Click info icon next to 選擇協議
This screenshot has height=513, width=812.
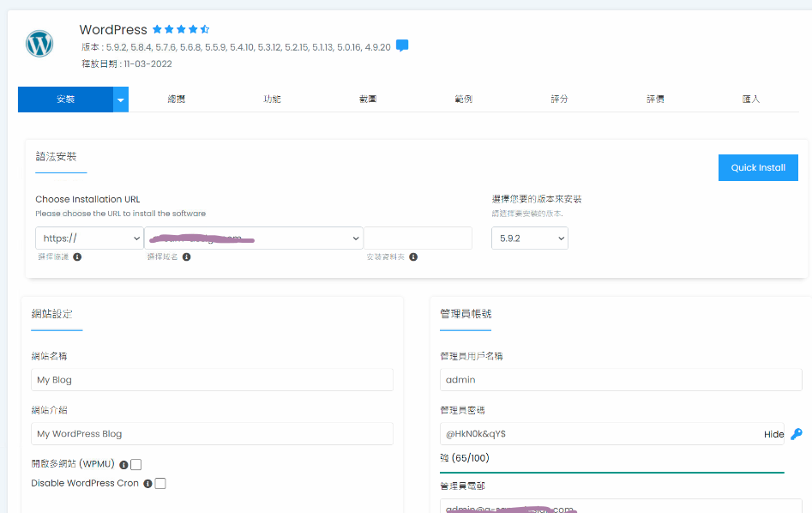click(77, 256)
